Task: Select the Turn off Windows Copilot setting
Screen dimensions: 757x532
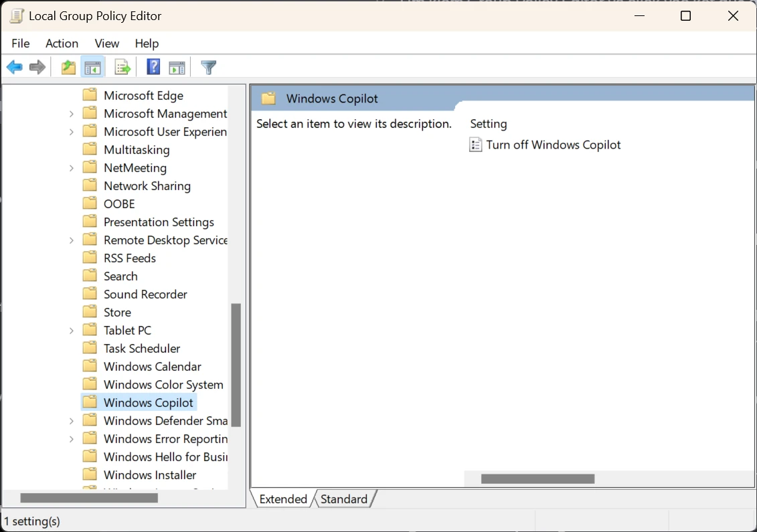Action: [554, 145]
